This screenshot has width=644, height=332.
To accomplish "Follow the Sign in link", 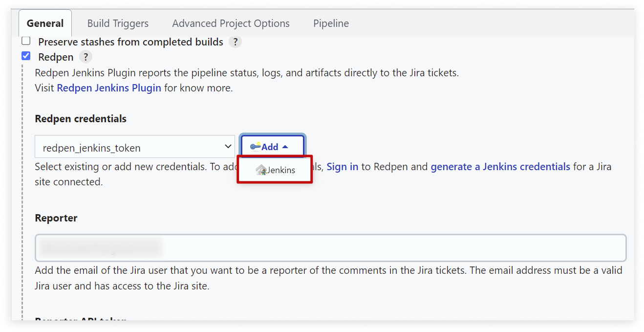I will [x=343, y=166].
